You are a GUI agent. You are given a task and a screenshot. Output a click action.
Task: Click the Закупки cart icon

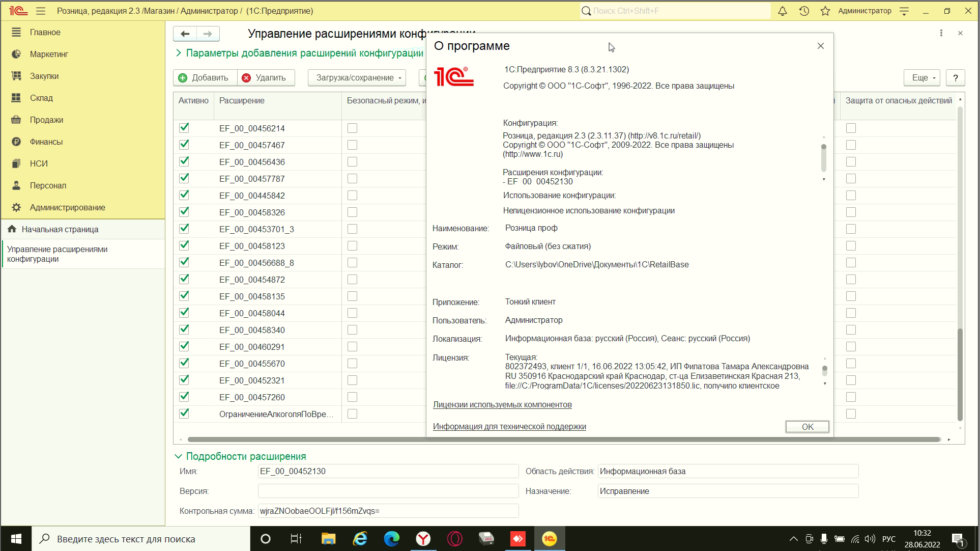(x=16, y=76)
